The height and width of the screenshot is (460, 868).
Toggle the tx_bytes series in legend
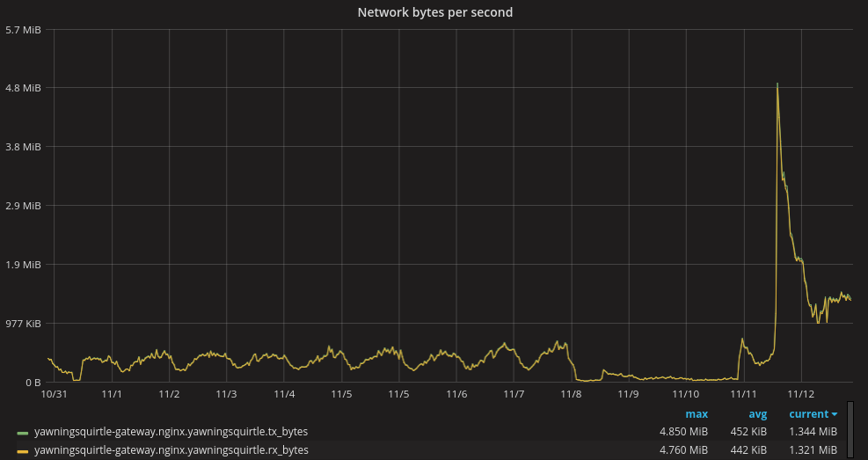(171, 432)
